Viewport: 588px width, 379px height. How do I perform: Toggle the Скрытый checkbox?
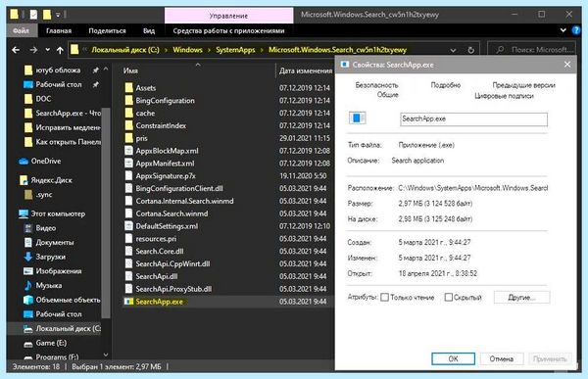(448, 298)
